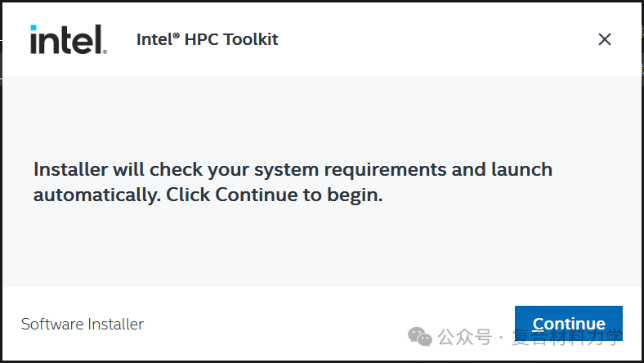Click the registered trademark symbol after Intel title
This screenshot has height=363, width=644.
[x=177, y=36]
